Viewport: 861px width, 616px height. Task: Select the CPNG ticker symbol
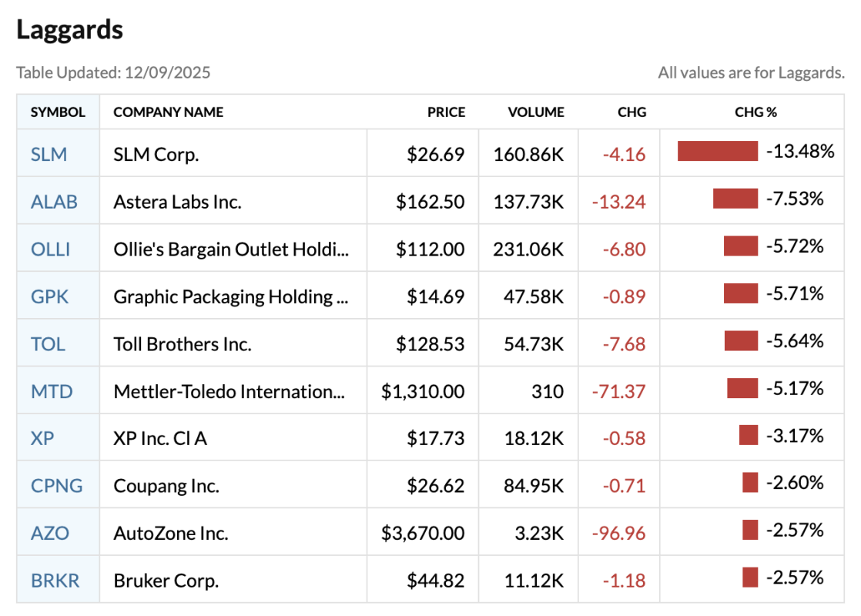coord(56,486)
